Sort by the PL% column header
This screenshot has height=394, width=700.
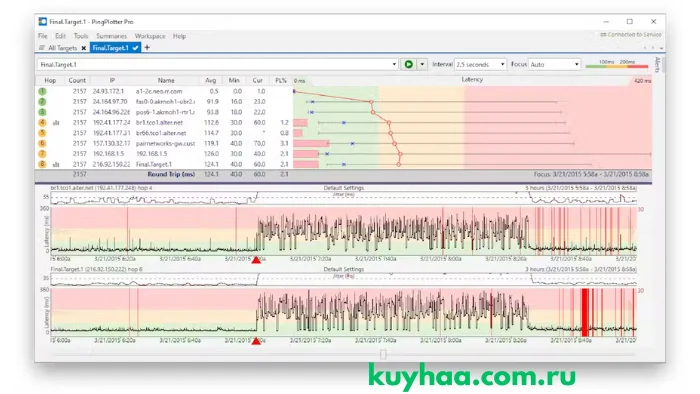pyautogui.click(x=281, y=80)
